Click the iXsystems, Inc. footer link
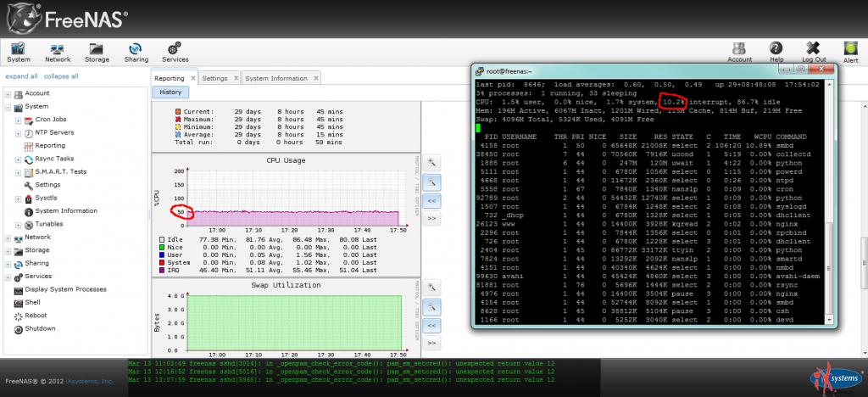The image size is (868, 397). click(x=90, y=381)
